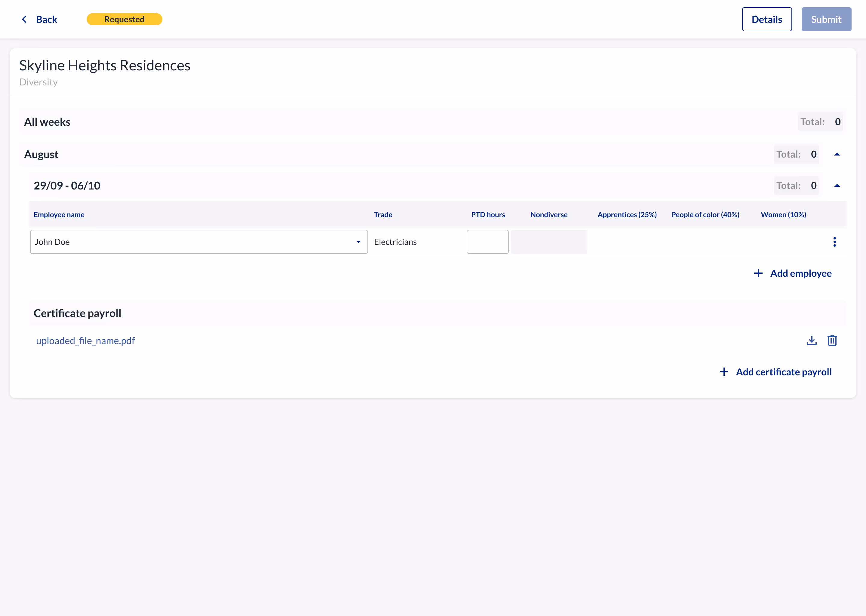Click the Apprentices (25%) column header

627,214
